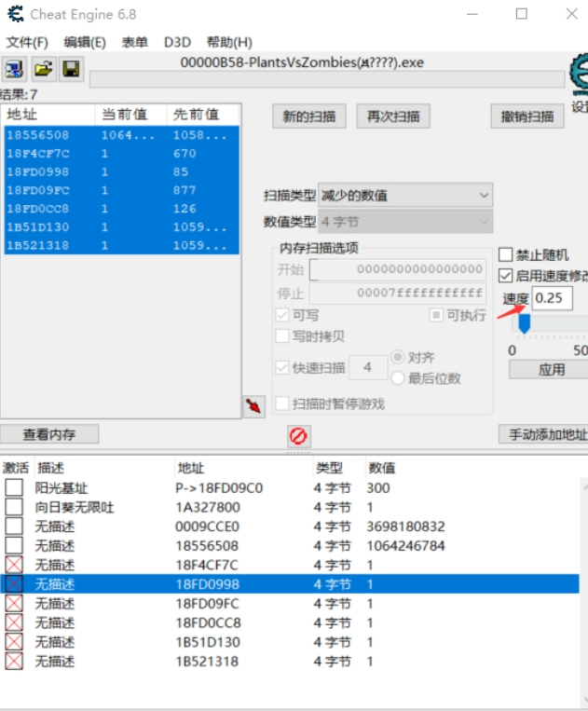
Task: Toggle the 快速扫描 checkbox
Action: [x=282, y=368]
